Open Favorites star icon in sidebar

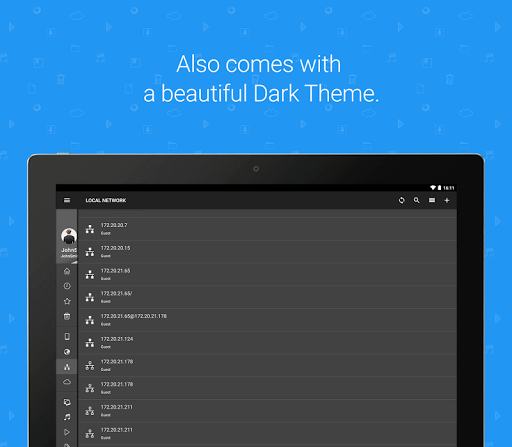67,301
